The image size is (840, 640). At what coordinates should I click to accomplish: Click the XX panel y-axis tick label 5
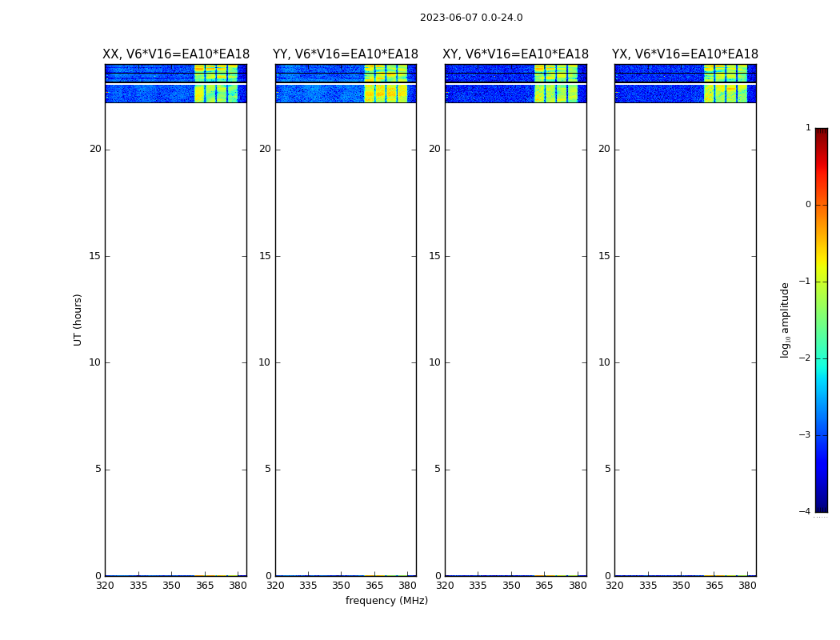98,469
